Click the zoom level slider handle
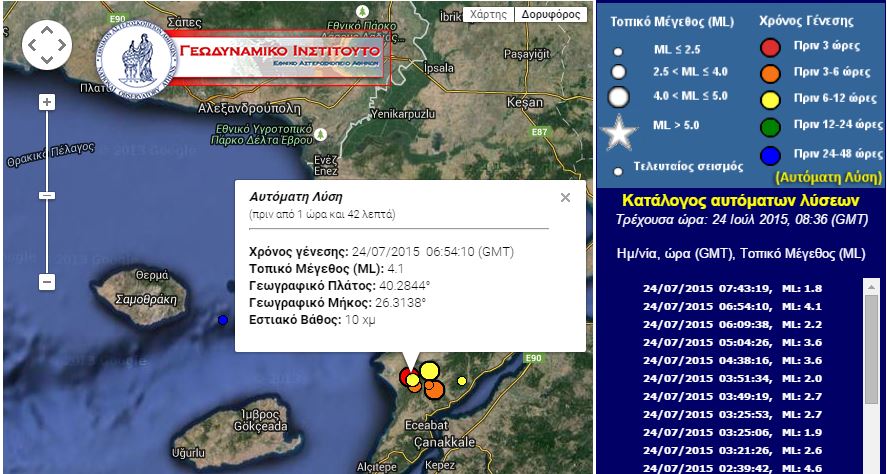Viewport: 887px width, 474px height. point(46,195)
